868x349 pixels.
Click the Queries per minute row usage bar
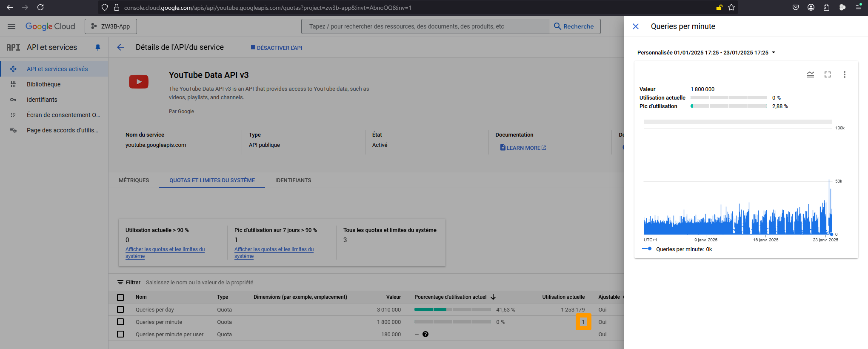(x=453, y=322)
